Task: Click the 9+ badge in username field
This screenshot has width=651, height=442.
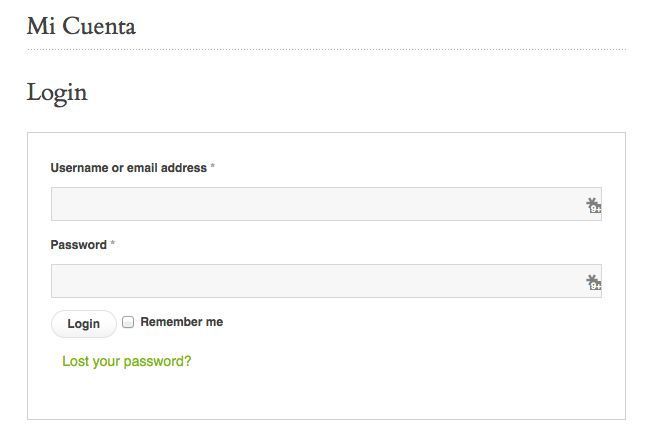Action: point(596,209)
